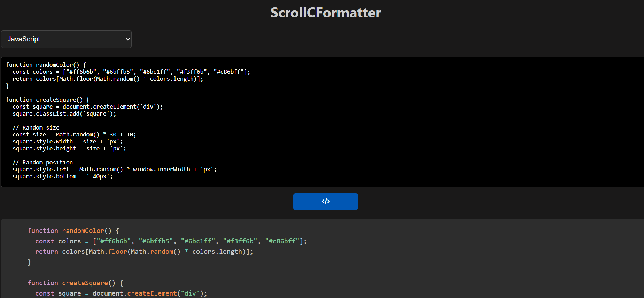Click orange 'createSquare' name in formatted output
644x298 pixels.
point(85,283)
